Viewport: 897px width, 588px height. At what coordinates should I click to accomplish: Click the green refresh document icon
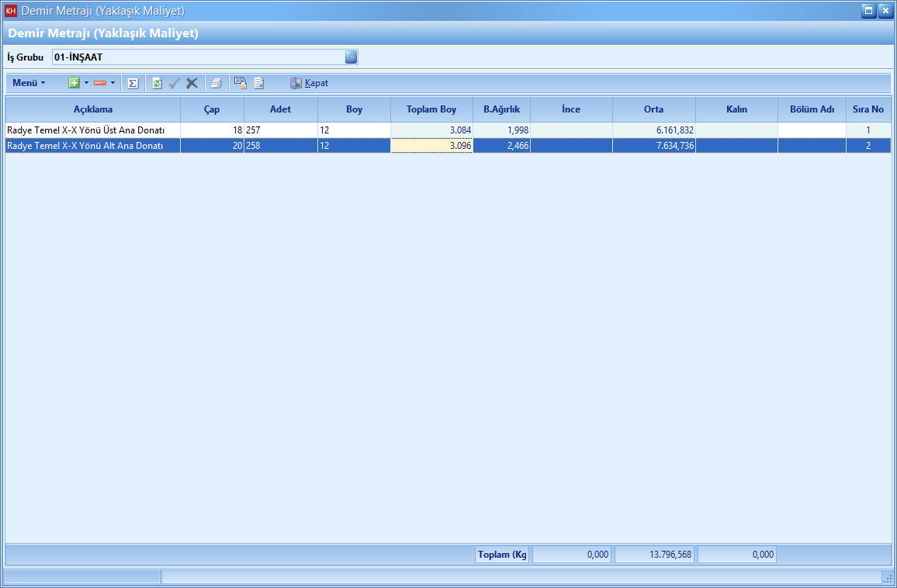point(157,83)
